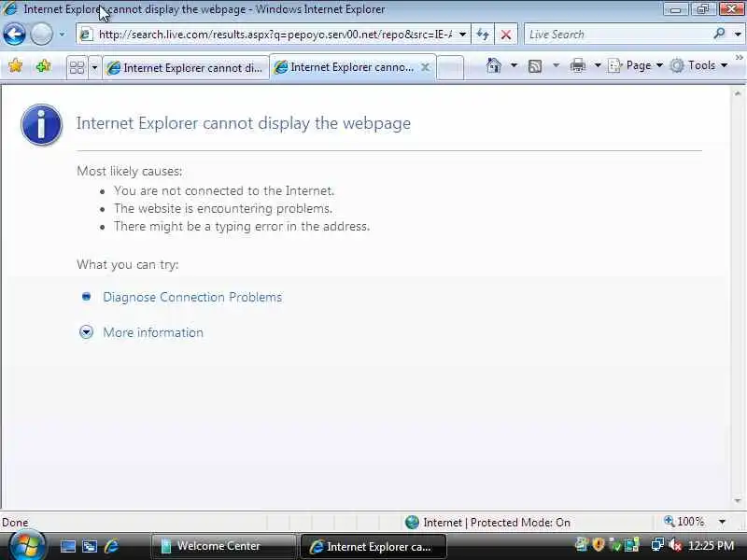Click the Print toolbar icon
The width and height of the screenshot is (747, 560).
pyautogui.click(x=578, y=65)
